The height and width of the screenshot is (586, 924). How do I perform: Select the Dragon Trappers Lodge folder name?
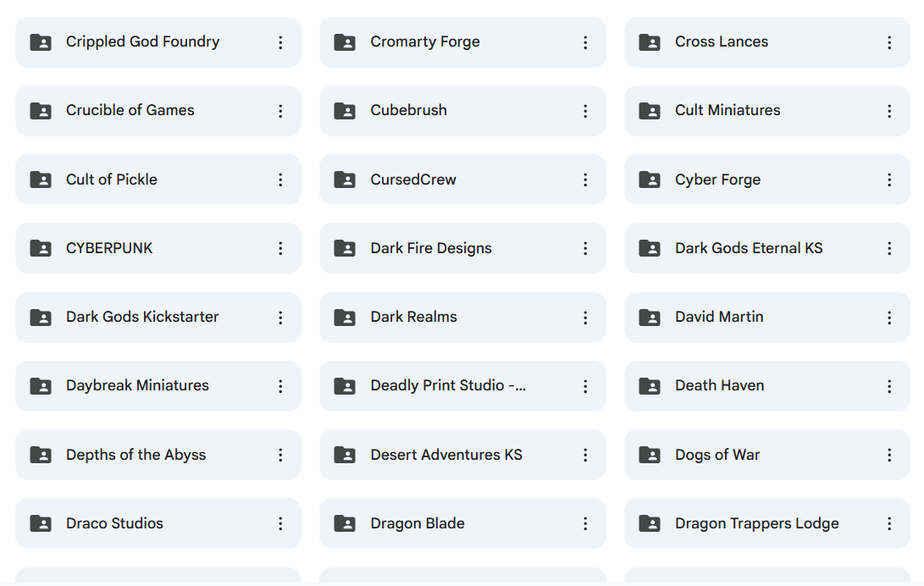point(756,523)
